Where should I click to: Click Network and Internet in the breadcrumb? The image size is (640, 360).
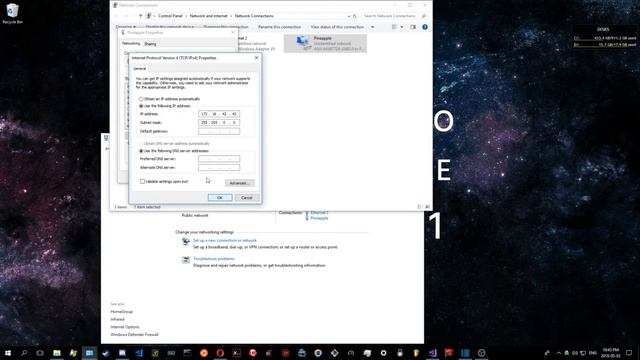(x=209, y=16)
